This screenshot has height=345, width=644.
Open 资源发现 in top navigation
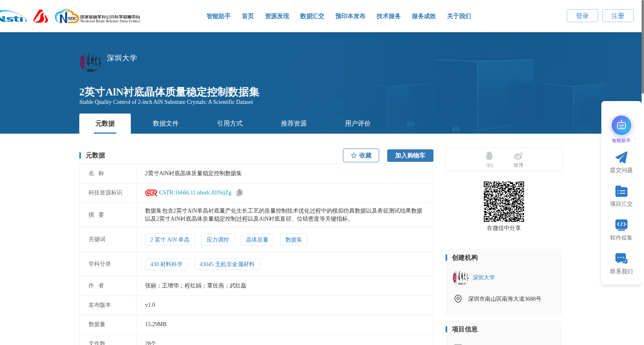(277, 16)
